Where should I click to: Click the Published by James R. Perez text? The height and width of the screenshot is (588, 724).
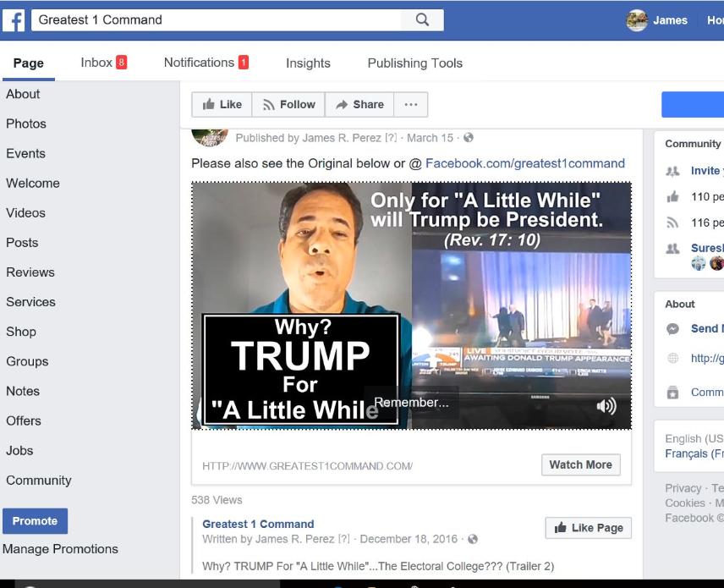tap(309, 138)
